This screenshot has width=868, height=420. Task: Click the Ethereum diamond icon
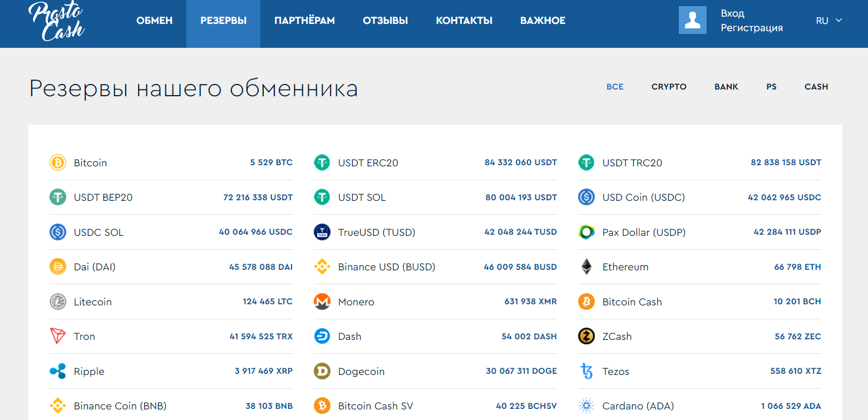click(x=586, y=266)
